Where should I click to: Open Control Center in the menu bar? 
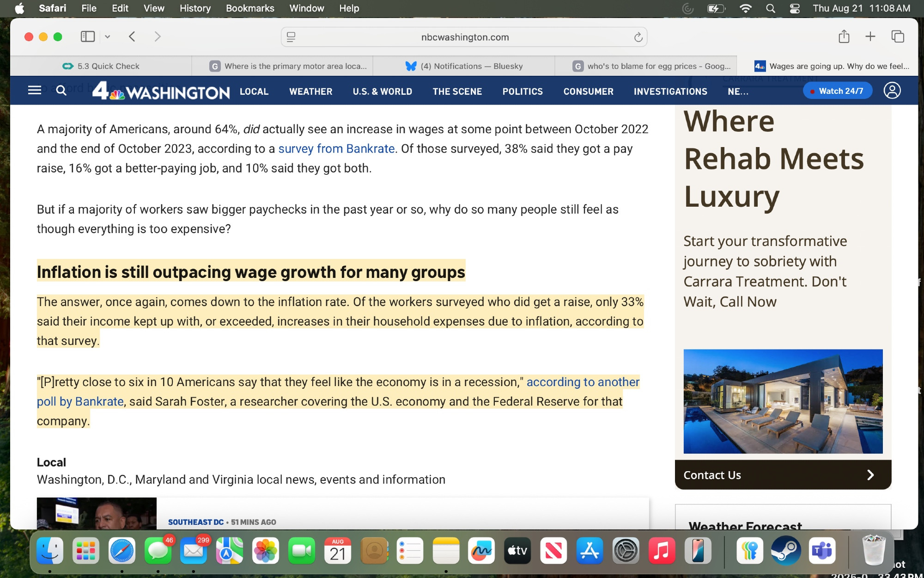click(x=795, y=8)
